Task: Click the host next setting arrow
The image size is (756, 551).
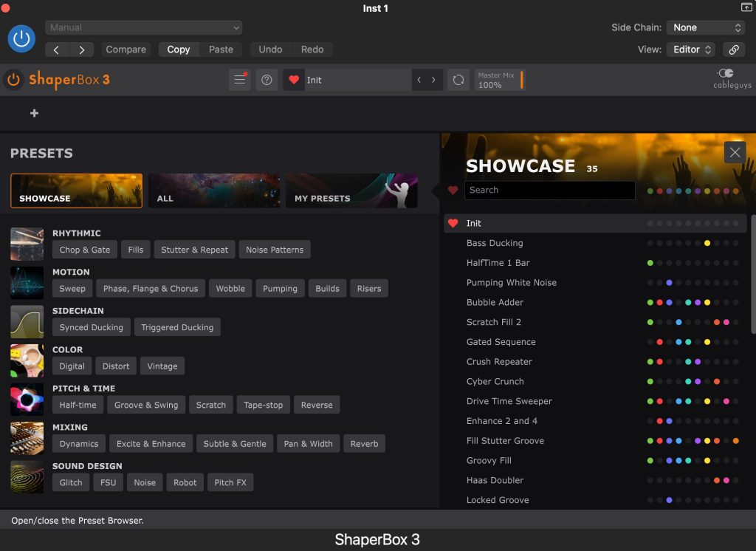Action: click(81, 49)
